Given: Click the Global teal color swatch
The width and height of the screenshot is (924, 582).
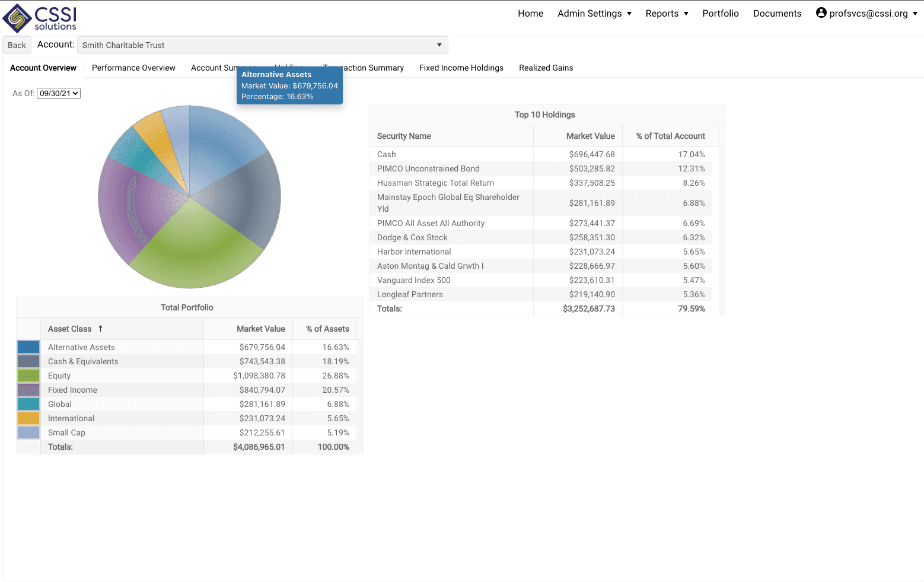Looking at the screenshot, I should pos(28,404).
